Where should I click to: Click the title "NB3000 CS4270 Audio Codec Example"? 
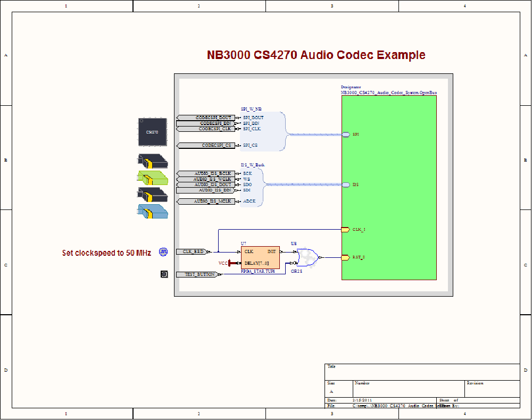tap(316, 55)
